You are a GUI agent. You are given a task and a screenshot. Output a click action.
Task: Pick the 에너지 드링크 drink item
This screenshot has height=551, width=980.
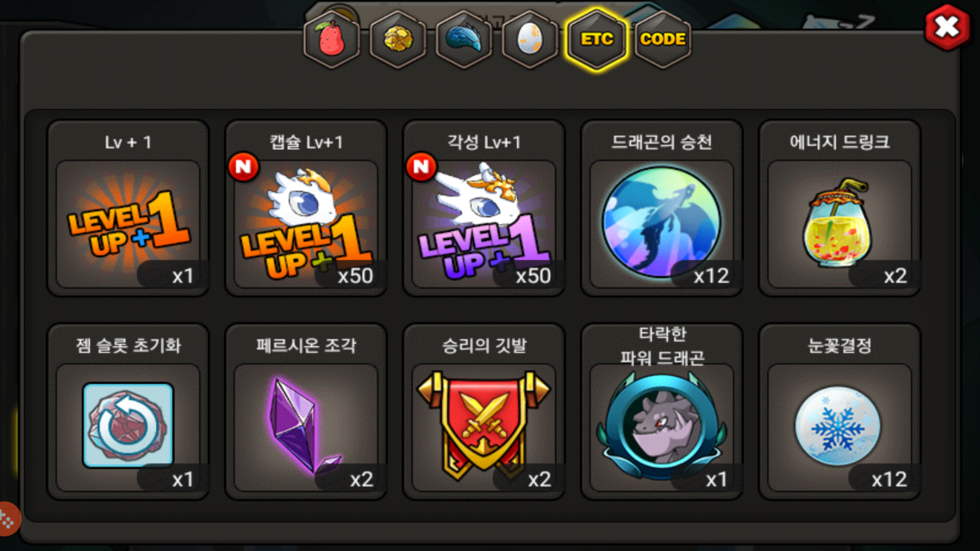tap(840, 208)
